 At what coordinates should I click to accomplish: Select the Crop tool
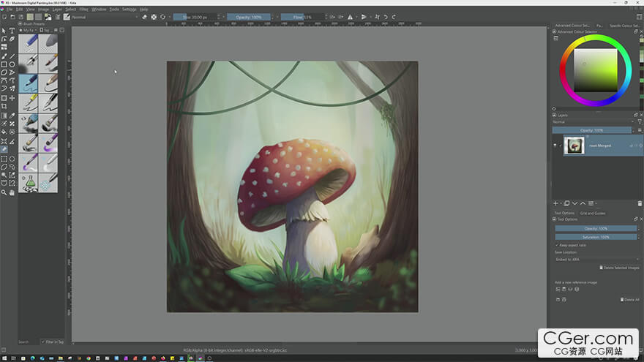(4, 106)
